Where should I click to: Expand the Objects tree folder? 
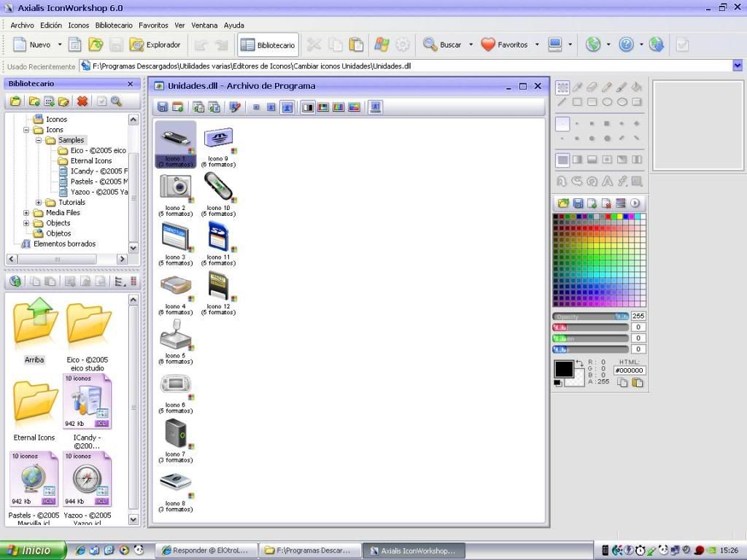(26, 223)
